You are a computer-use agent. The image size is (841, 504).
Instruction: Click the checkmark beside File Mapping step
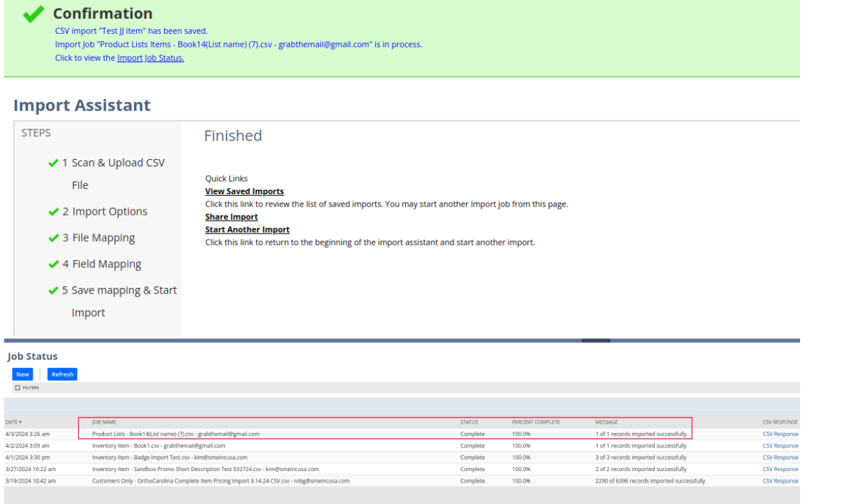(53, 238)
